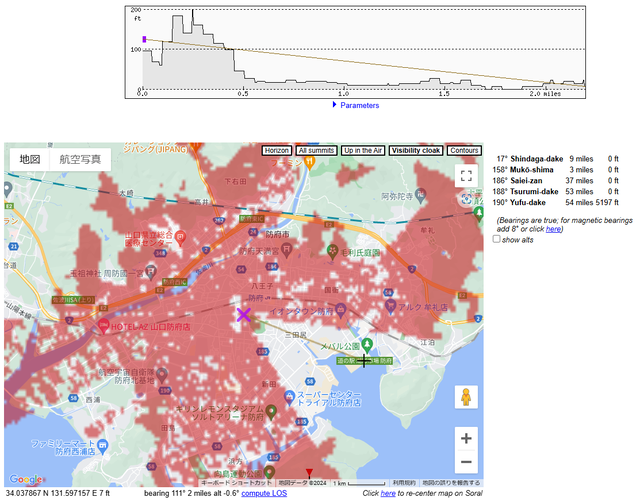Click the 航空宇宙自衛隊 防府北基地 pin
Screen dimensions: 640x501
[x=162, y=374]
